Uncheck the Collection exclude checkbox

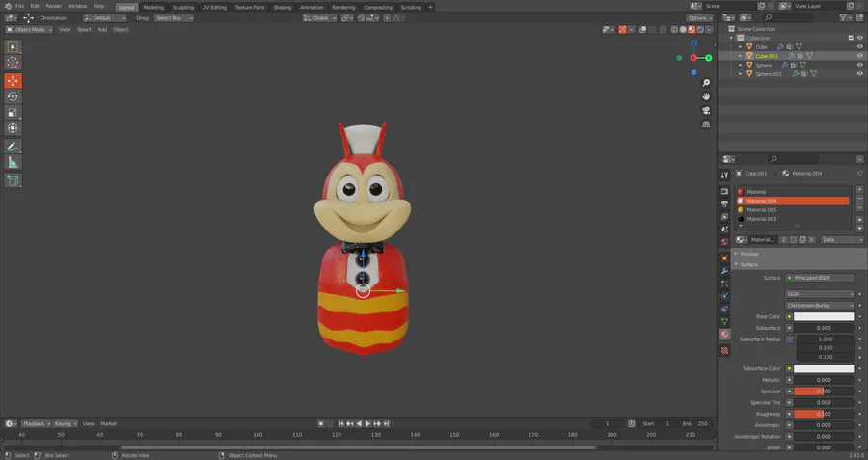point(851,38)
